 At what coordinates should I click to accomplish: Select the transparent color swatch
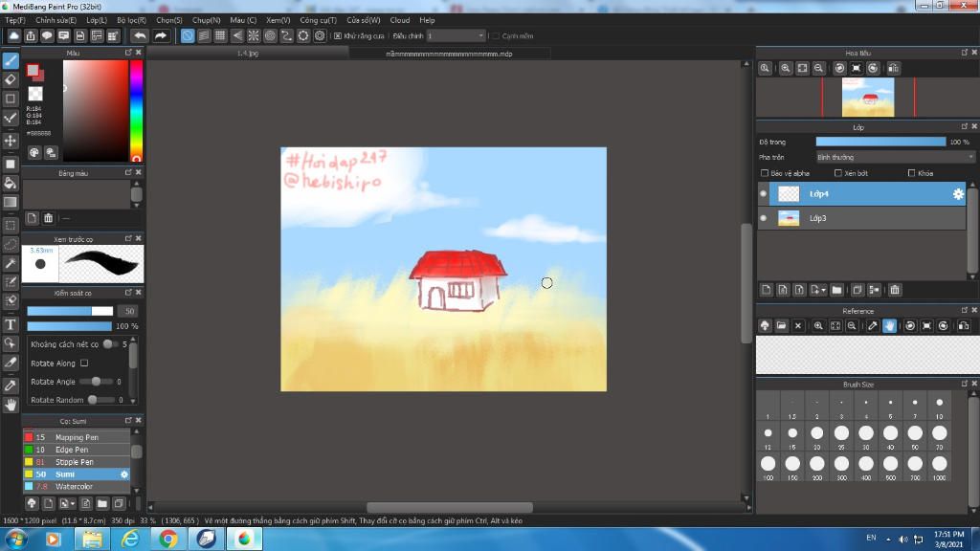(35, 94)
